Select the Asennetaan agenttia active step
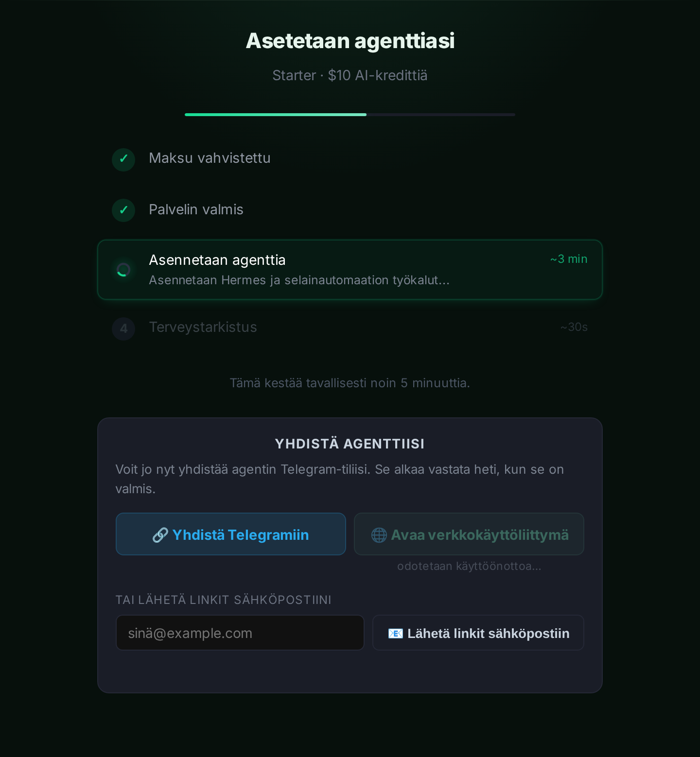The height and width of the screenshot is (757, 700). 350,270
